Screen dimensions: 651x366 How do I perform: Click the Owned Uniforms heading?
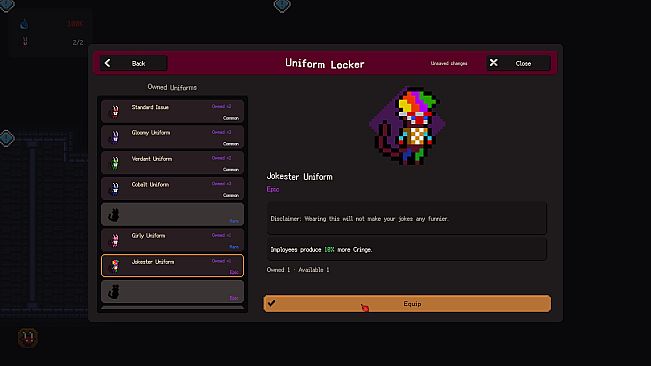click(x=172, y=87)
